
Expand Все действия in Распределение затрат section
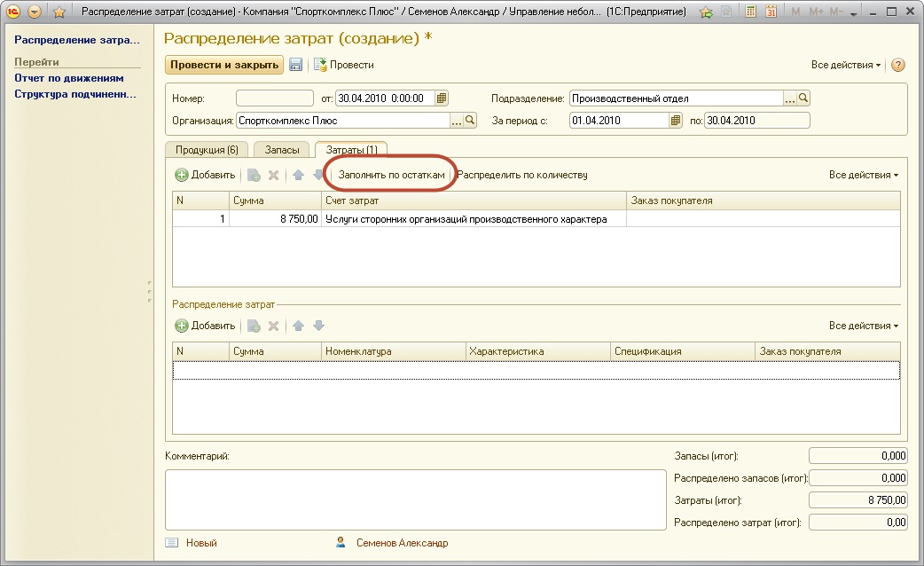click(863, 326)
